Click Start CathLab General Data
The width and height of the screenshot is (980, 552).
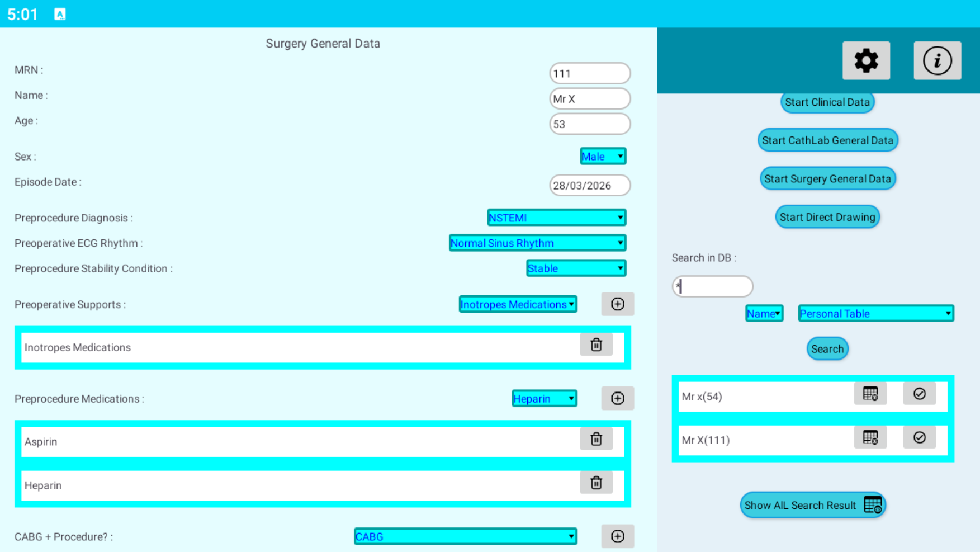click(x=827, y=140)
